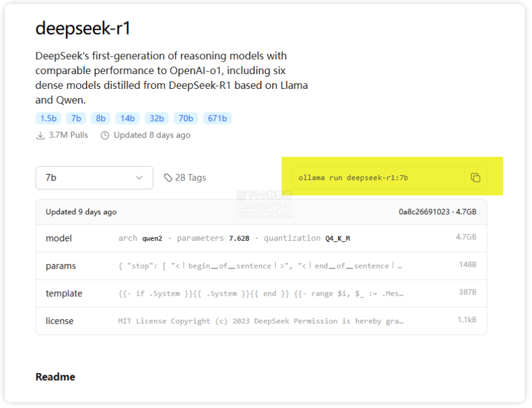The width and height of the screenshot is (532, 408).
Task: Expand the dropdown chevron arrow
Action: [139, 178]
